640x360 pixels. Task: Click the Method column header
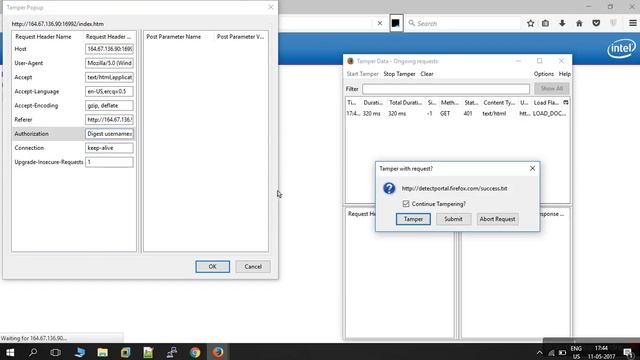[449, 102]
